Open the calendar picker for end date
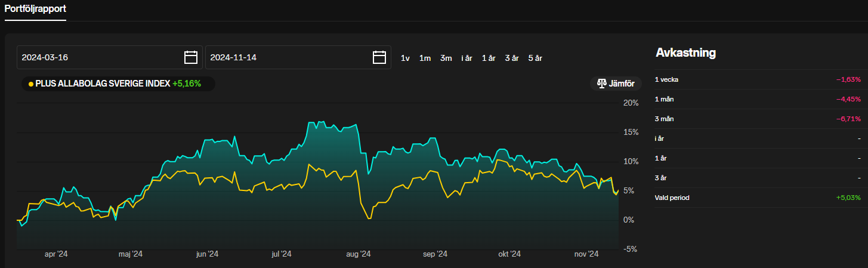This screenshot has width=868, height=268. click(379, 57)
